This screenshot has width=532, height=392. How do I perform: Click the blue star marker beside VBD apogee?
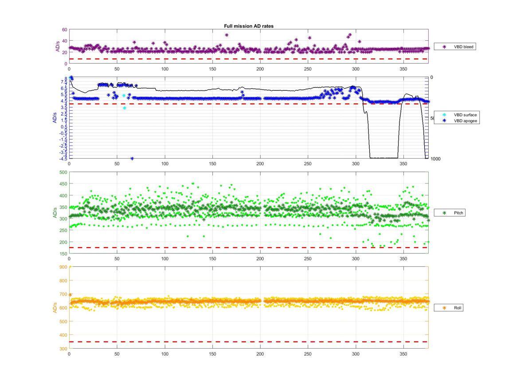point(444,120)
